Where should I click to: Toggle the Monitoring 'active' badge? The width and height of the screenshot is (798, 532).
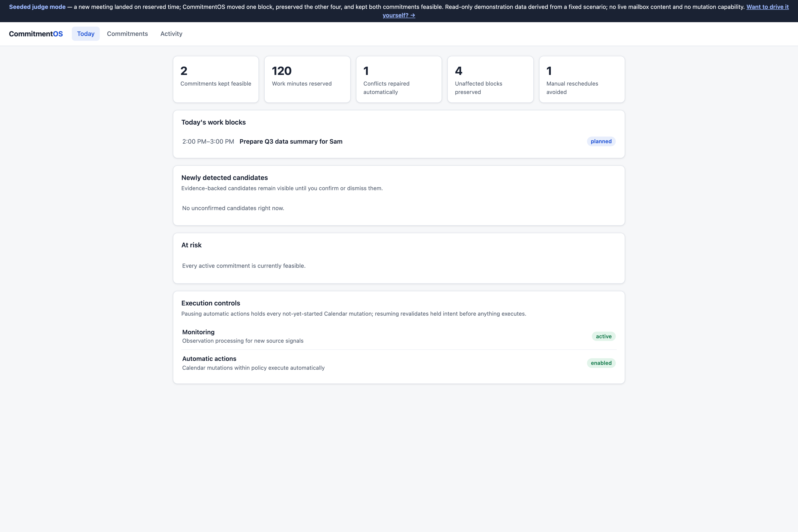[604, 336]
